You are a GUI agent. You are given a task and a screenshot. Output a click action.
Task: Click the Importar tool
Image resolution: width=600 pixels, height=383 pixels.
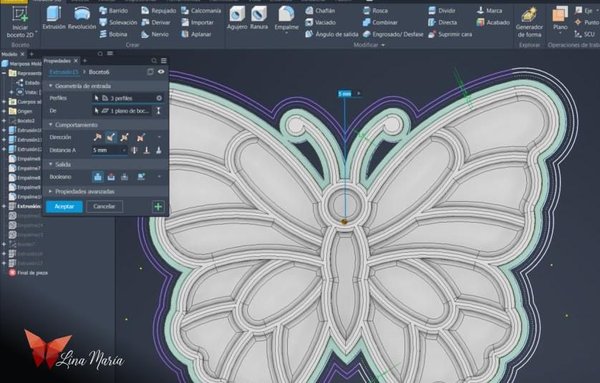pos(197,23)
